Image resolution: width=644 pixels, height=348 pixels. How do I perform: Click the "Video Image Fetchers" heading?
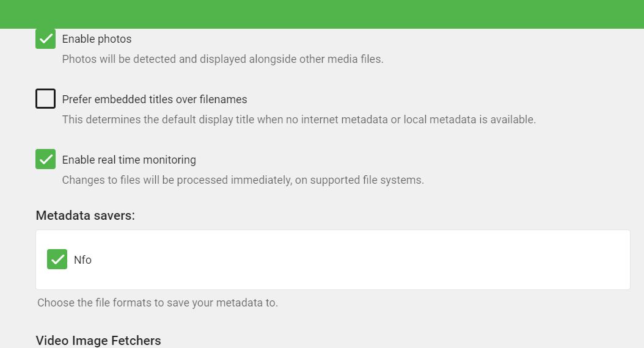(98, 341)
